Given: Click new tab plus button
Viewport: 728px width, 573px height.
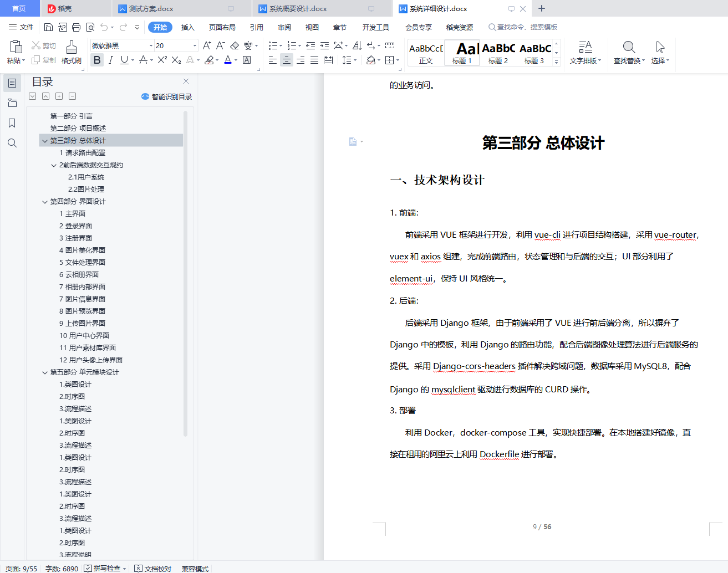Looking at the screenshot, I should click(542, 8).
